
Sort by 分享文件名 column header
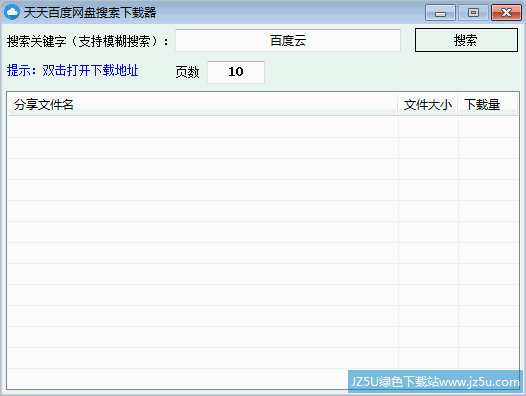point(203,105)
